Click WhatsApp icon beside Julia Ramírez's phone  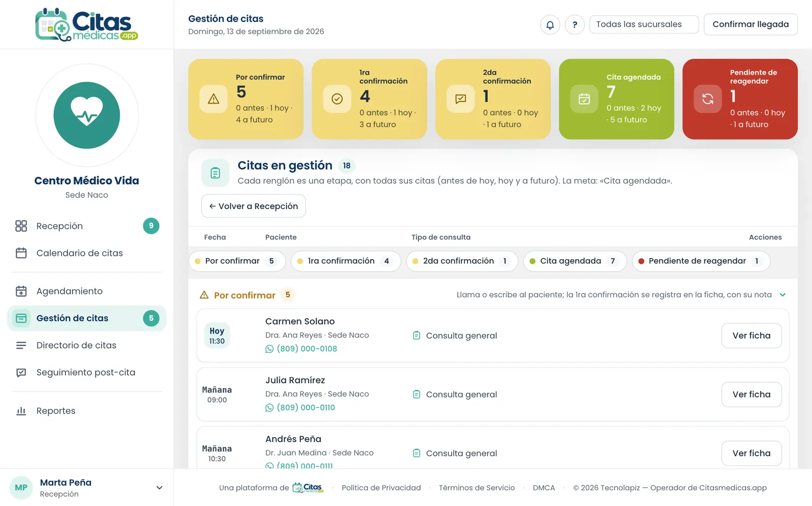point(269,408)
